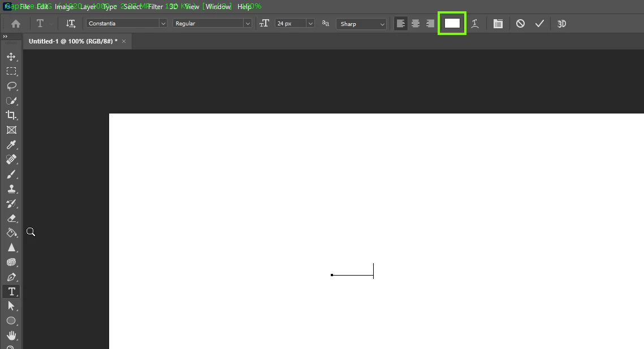Close the Untitled-1 document tab
The height and width of the screenshot is (349, 644).
coord(124,41)
